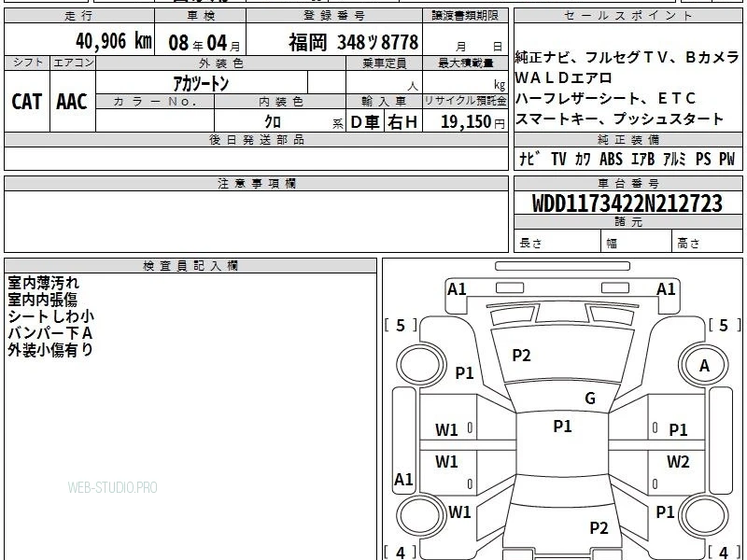Image resolution: width=747 pixels, height=560 pixels.
Task: Click the P1 mark on the roof
Action: [x=562, y=427]
